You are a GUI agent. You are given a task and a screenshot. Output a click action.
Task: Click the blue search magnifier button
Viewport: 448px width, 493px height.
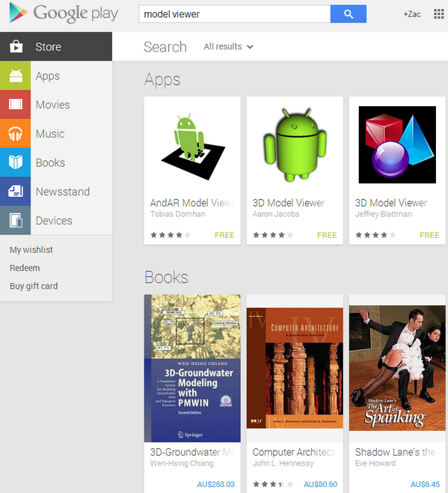coord(349,13)
